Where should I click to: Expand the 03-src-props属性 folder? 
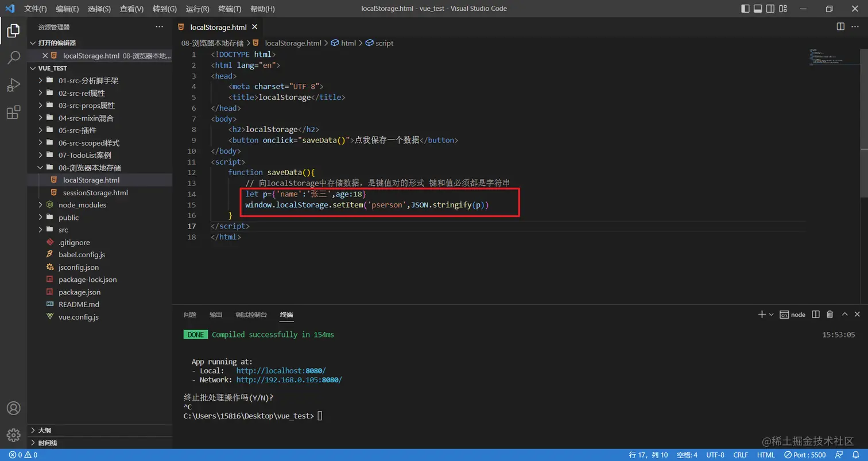tap(100, 106)
